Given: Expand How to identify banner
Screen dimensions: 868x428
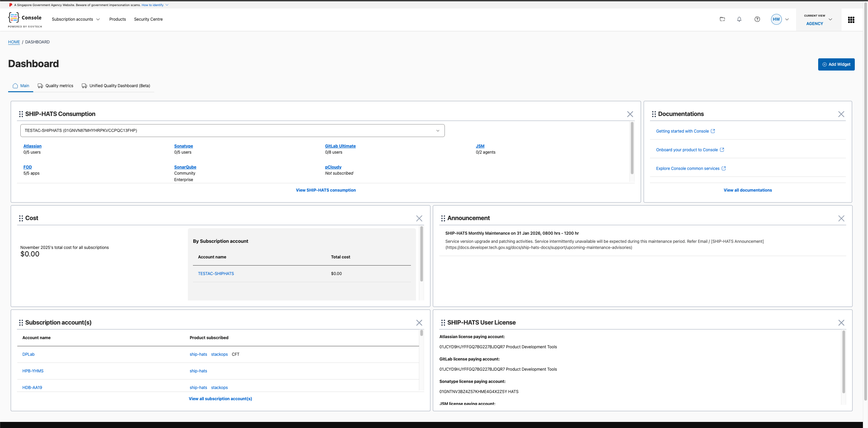Looking at the screenshot, I should 155,5.
